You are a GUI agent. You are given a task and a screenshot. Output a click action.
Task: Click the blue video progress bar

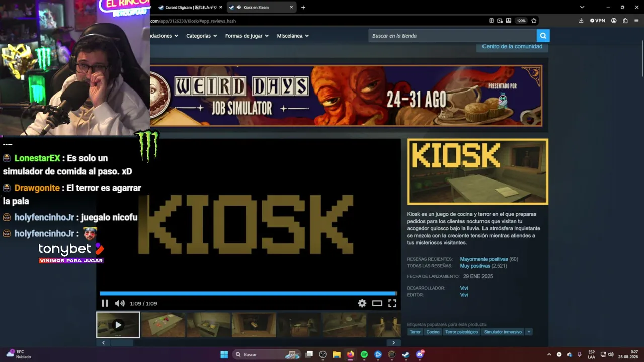pyautogui.click(x=248, y=293)
